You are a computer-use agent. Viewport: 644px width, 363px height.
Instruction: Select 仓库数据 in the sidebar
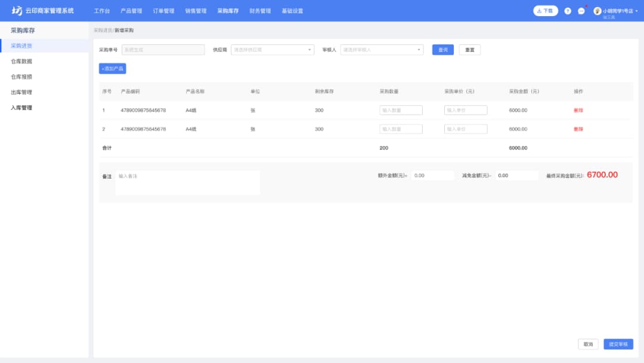point(21,61)
